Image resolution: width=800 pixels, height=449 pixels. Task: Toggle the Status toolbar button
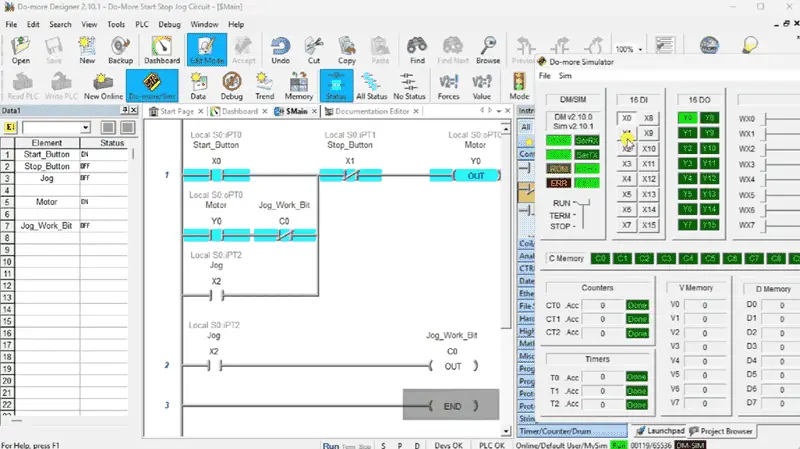[x=336, y=86]
